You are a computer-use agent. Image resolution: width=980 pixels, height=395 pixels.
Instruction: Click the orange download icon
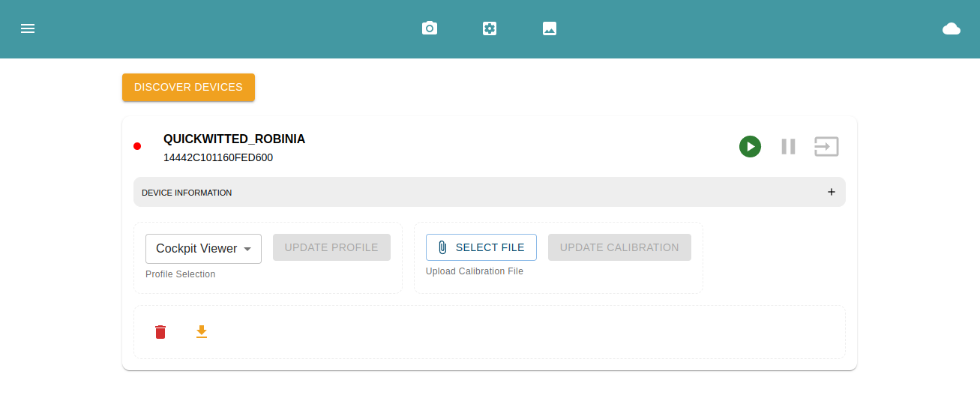(x=201, y=331)
